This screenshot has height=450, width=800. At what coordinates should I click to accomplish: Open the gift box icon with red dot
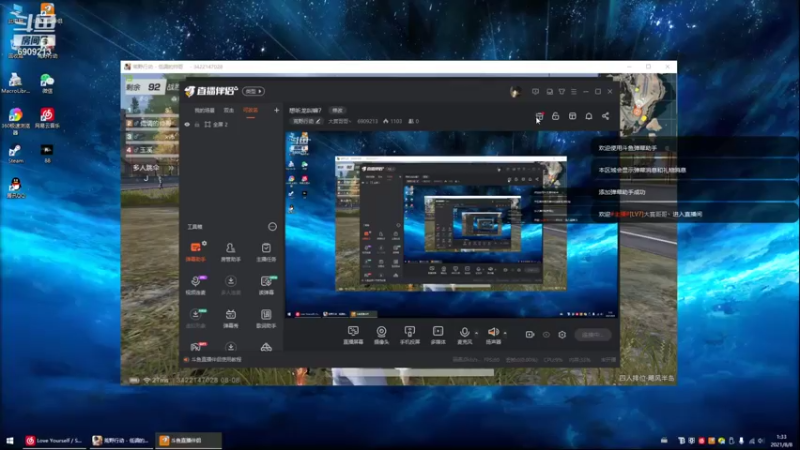tap(539, 116)
